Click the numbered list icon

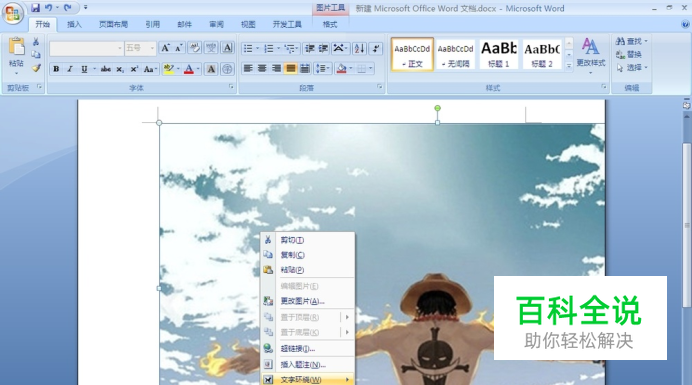tap(269, 48)
